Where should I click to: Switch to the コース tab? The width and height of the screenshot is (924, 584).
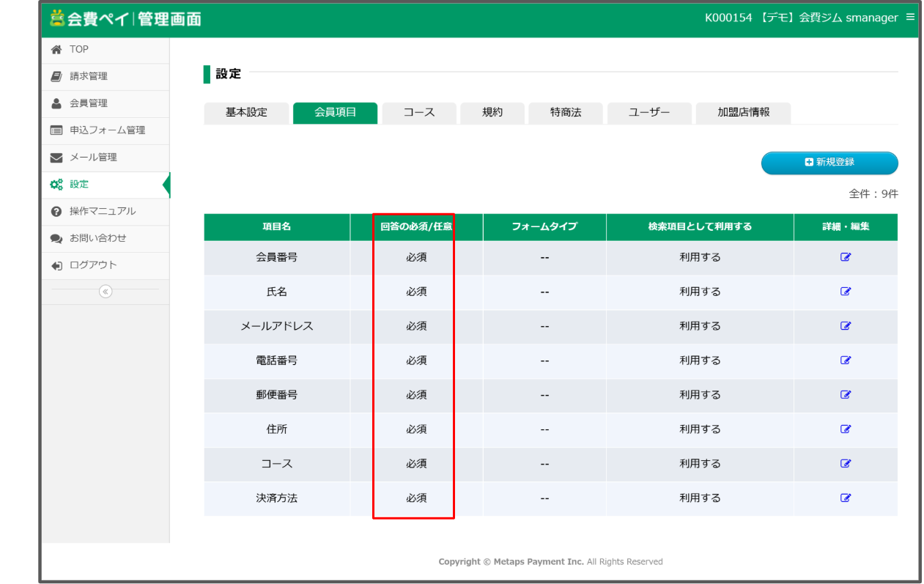point(418,113)
